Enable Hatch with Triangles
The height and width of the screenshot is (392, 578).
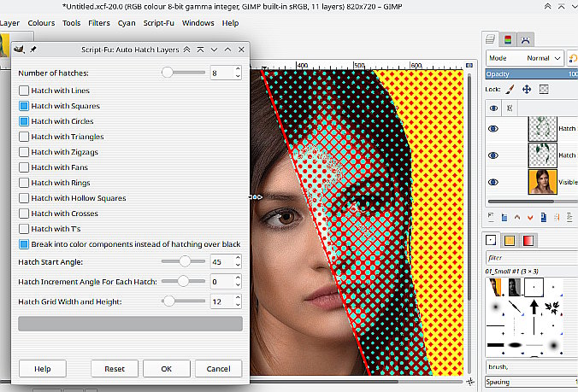tap(24, 137)
